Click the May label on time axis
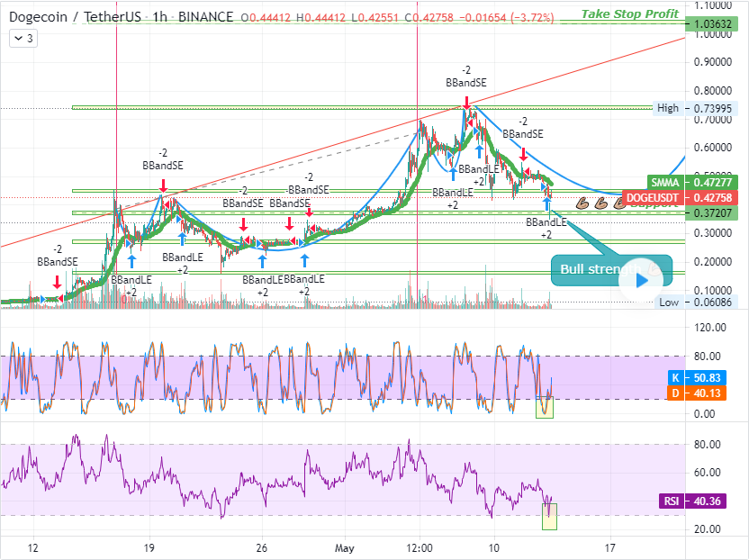749x560 pixels. pos(346,547)
